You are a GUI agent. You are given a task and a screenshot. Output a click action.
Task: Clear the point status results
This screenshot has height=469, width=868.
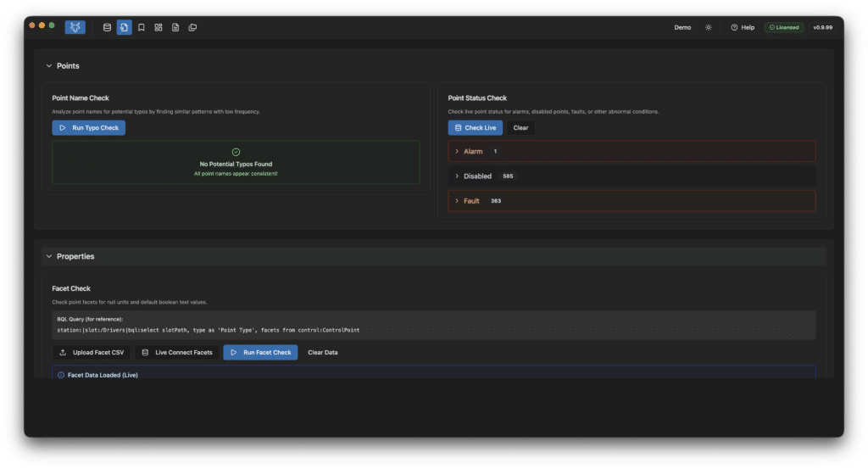click(x=520, y=128)
